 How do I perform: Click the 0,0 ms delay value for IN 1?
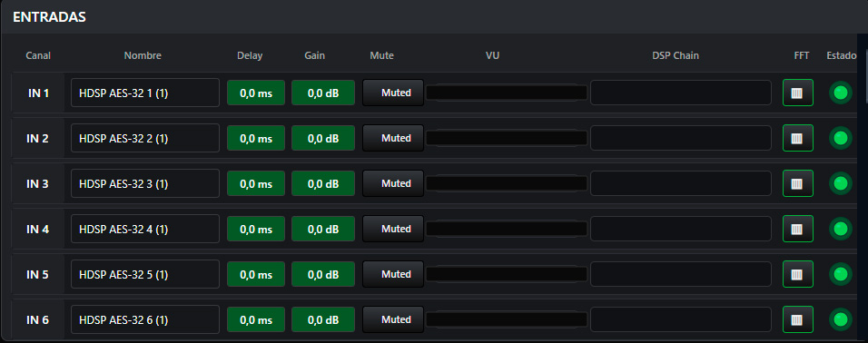click(x=256, y=93)
